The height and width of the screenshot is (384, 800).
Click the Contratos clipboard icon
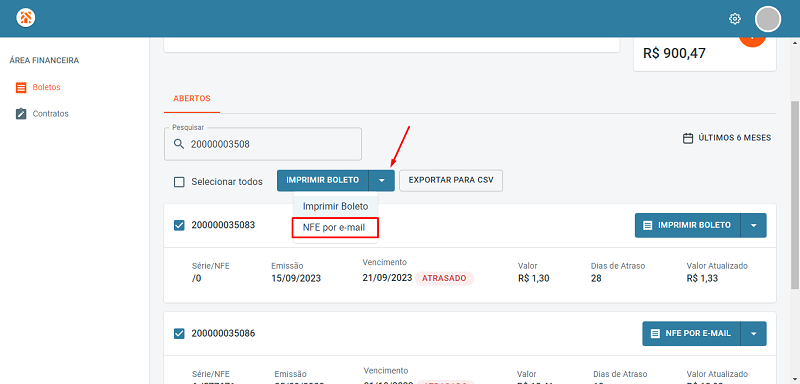[x=21, y=113]
